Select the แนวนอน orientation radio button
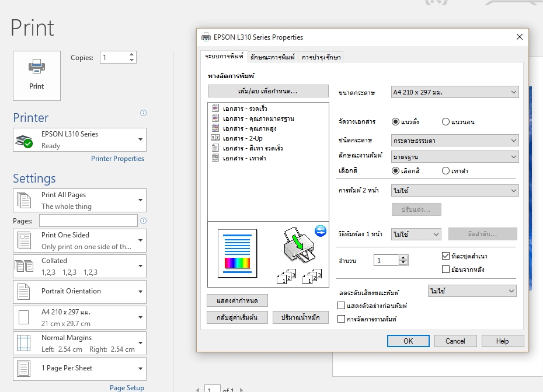Viewport: 543px width, 392px height. pyautogui.click(x=445, y=122)
